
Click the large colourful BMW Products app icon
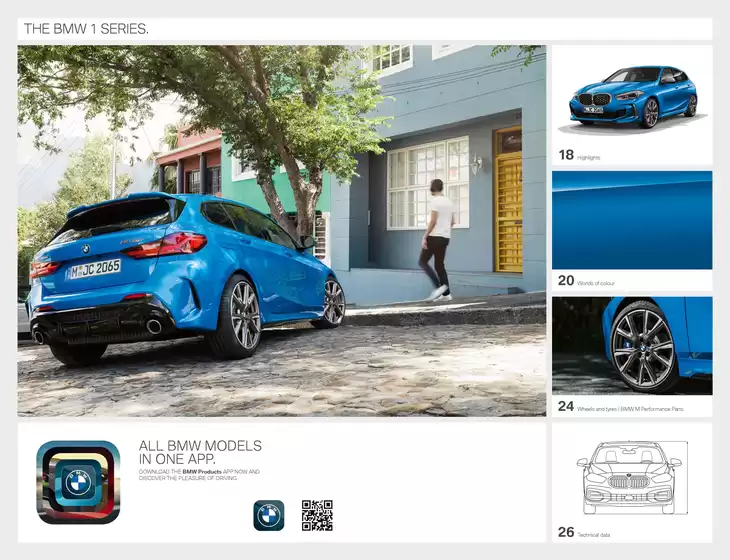(x=78, y=482)
